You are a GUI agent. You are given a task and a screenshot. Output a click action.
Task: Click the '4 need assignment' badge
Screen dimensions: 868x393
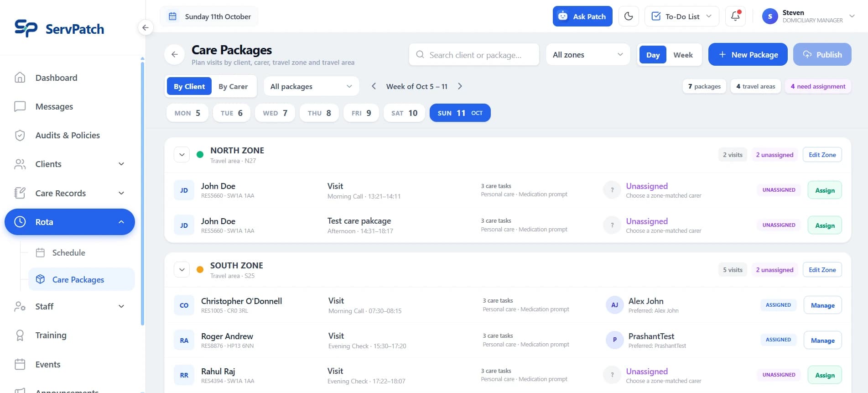click(818, 86)
